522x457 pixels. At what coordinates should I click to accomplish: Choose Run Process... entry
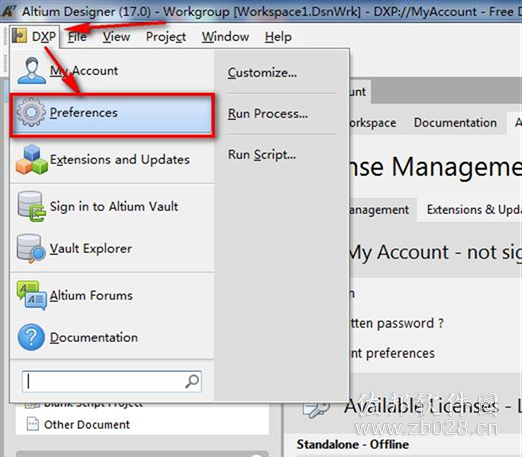point(268,114)
